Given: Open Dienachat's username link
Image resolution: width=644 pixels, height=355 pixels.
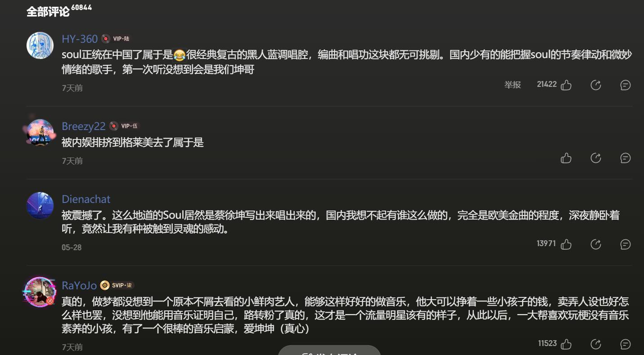Looking at the screenshot, I should (86, 199).
